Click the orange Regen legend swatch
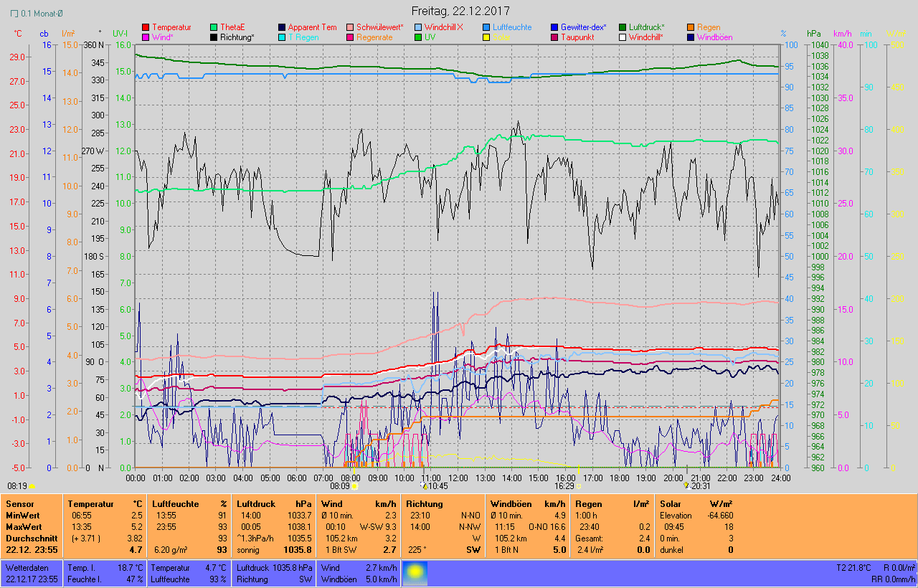Screen dimensions: 918x588 click(691, 27)
